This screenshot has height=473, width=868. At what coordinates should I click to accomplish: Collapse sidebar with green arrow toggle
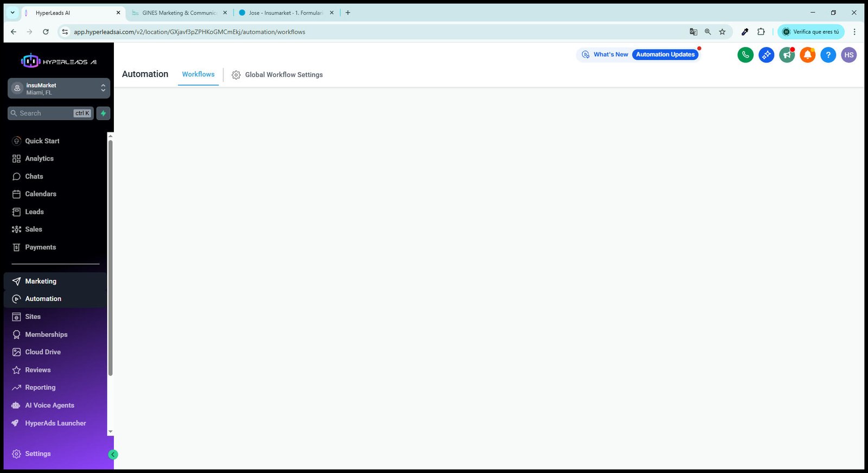[113, 455]
